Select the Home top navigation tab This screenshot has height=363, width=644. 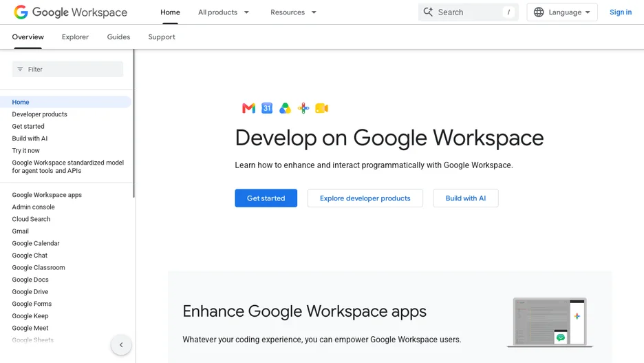point(170,12)
